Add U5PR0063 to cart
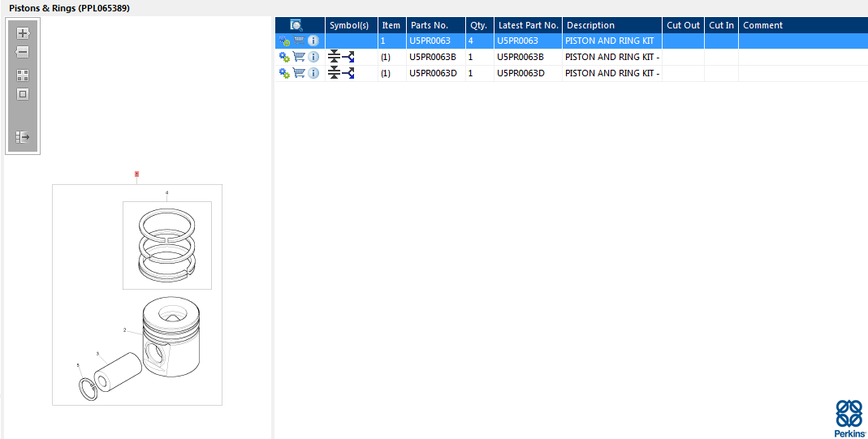The height and width of the screenshot is (439, 868). point(299,41)
